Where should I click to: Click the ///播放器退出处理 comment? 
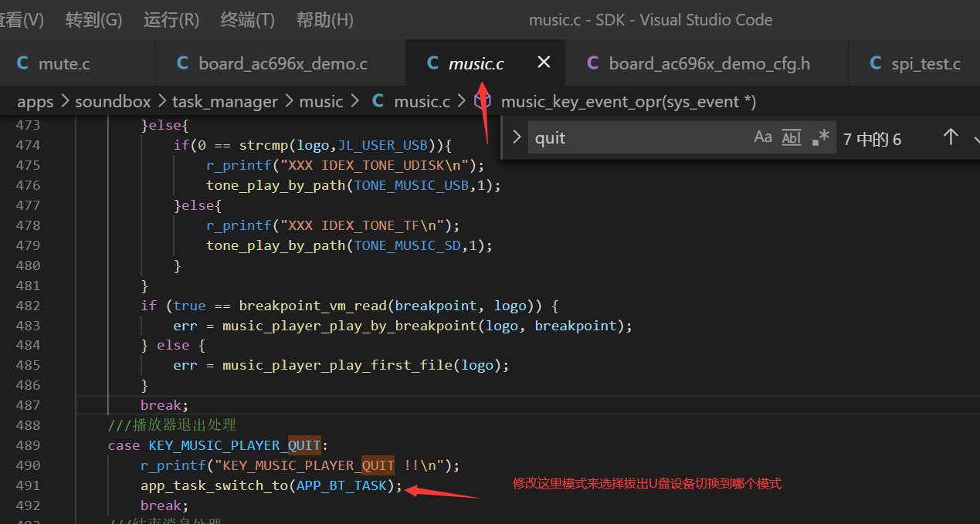[x=172, y=425]
